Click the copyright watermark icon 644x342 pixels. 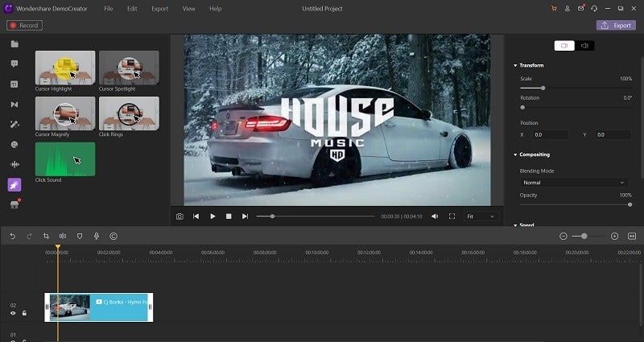coord(114,236)
